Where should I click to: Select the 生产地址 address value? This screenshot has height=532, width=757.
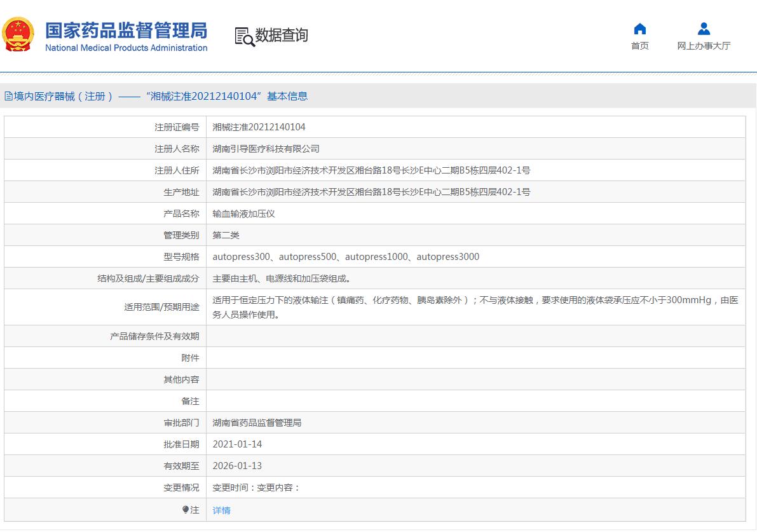click(x=371, y=192)
